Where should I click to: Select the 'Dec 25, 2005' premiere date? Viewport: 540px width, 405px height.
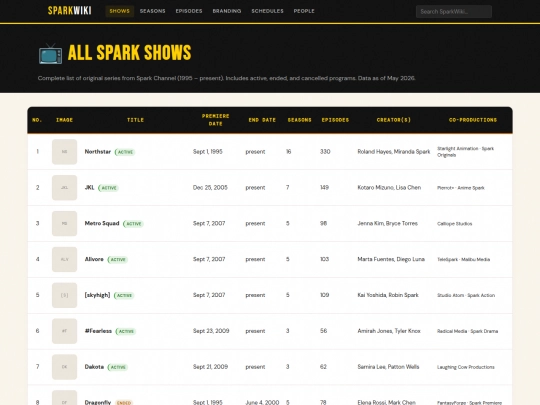(x=210, y=187)
